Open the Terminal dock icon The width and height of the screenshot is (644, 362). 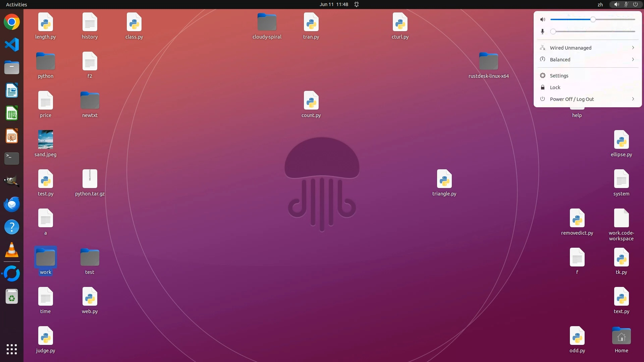pos(12,158)
